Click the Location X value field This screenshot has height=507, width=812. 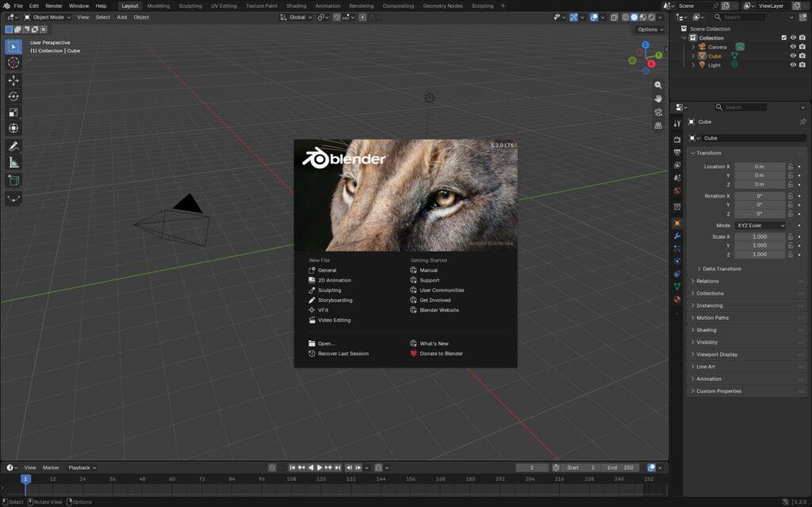[x=760, y=167]
